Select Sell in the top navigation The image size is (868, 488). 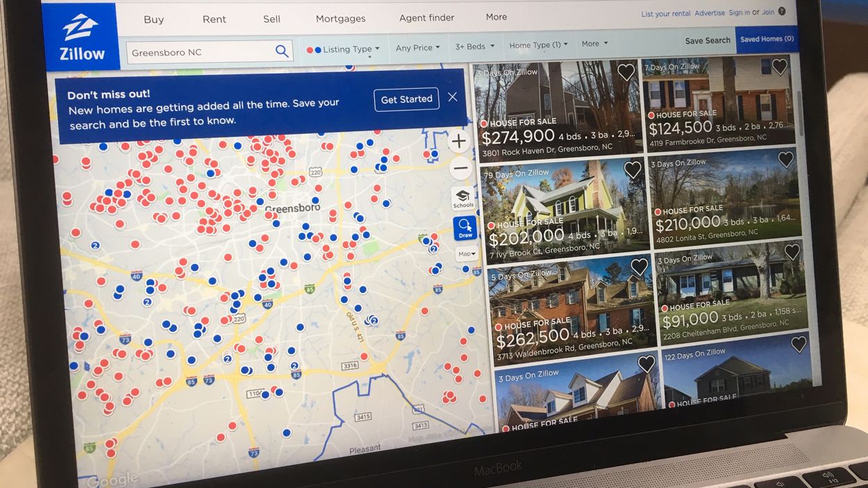[x=272, y=19]
